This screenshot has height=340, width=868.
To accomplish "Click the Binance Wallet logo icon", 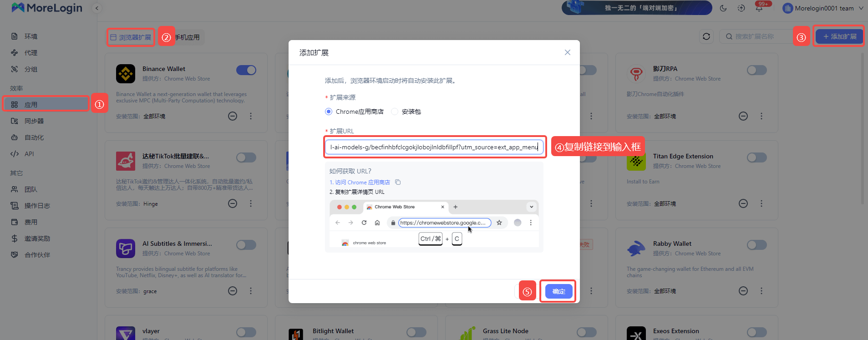I will [x=126, y=73].
